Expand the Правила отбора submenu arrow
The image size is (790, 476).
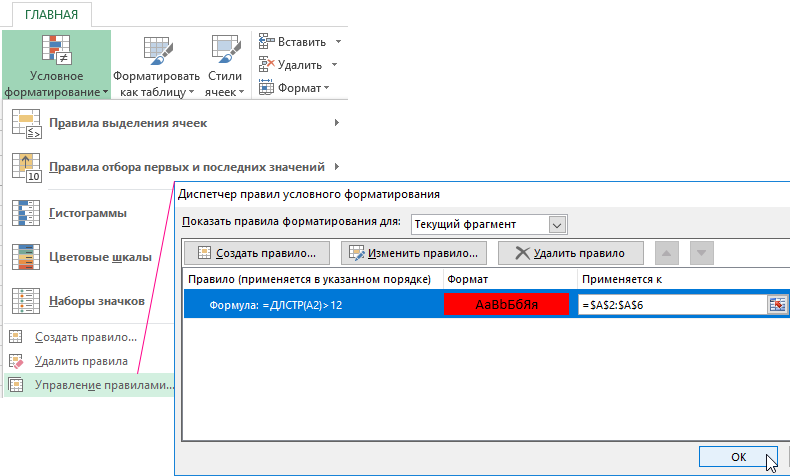tap(337, 166)
